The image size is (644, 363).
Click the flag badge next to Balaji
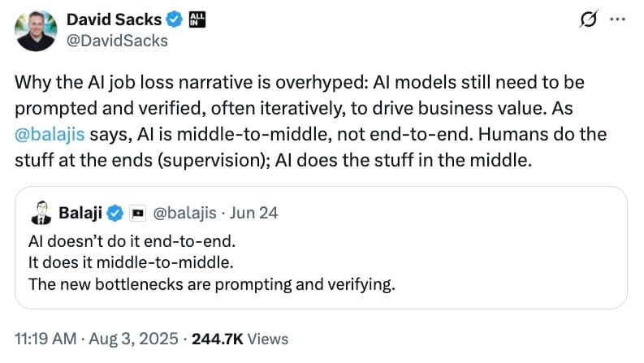(138, 213)
